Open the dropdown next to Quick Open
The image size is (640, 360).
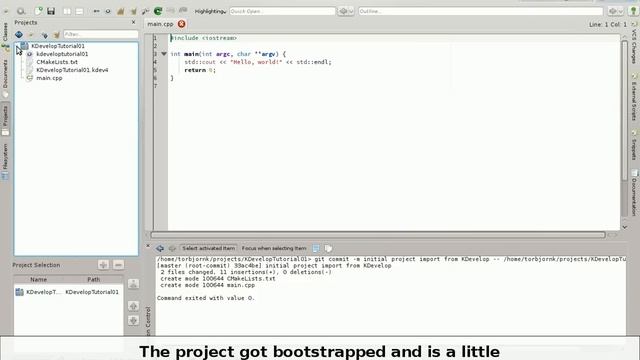coord(346,11)
